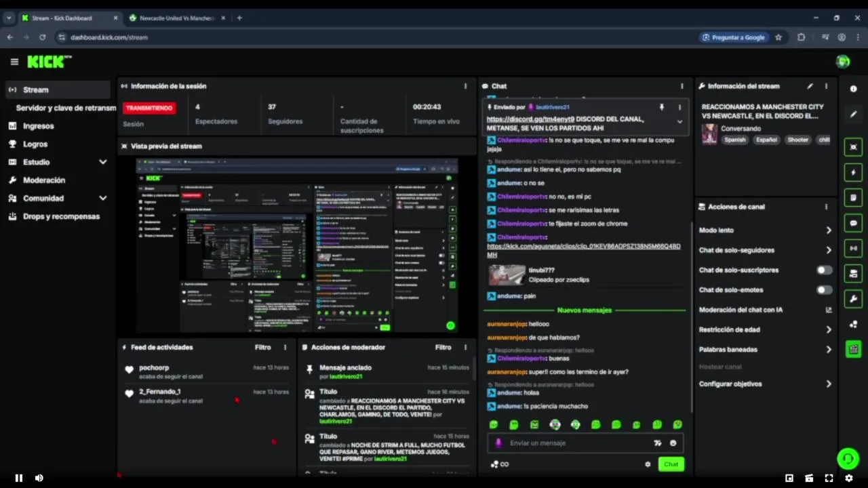Click the pin icon on pinned message
Screen dimensions: 868x488
pos(662,107)
